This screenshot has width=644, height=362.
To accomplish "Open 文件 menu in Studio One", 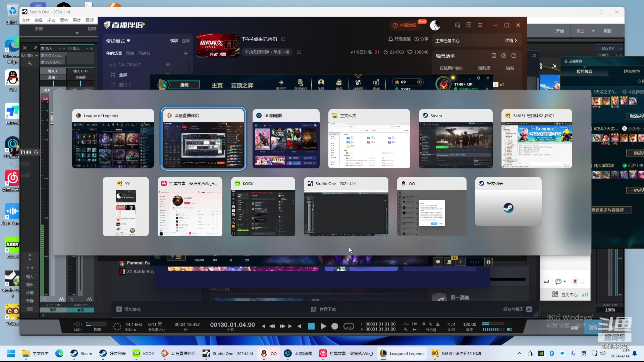I will click(x=26, y=20).
